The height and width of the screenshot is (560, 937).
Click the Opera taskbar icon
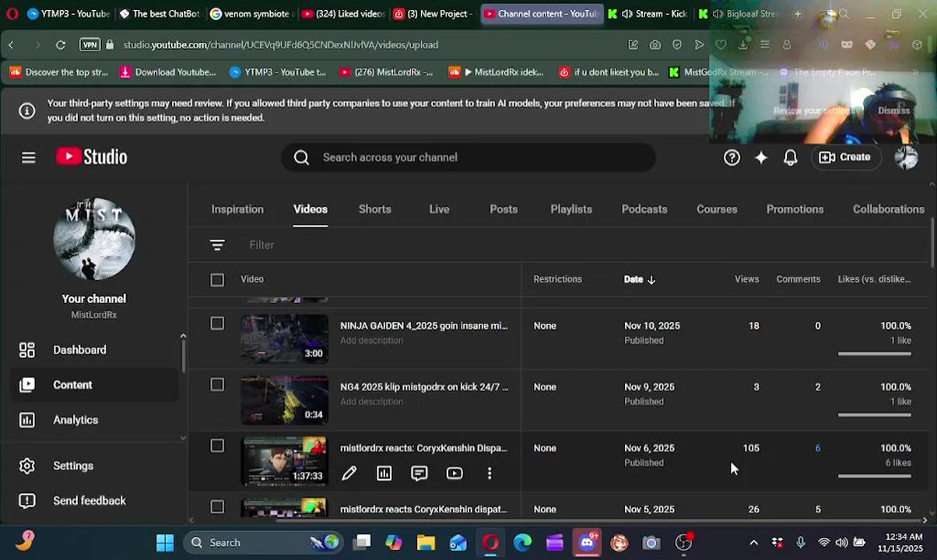(490, 543)
